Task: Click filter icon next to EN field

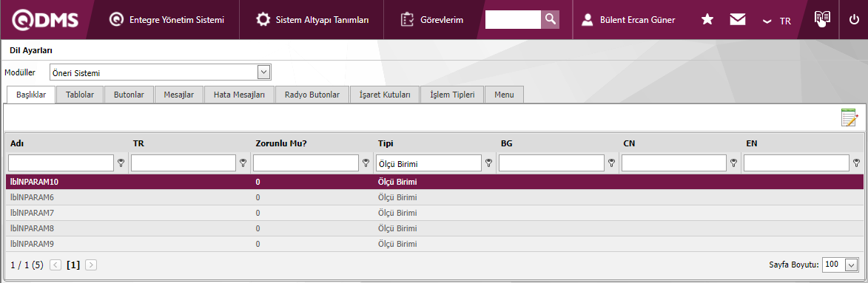Action: tap(857, 163)
